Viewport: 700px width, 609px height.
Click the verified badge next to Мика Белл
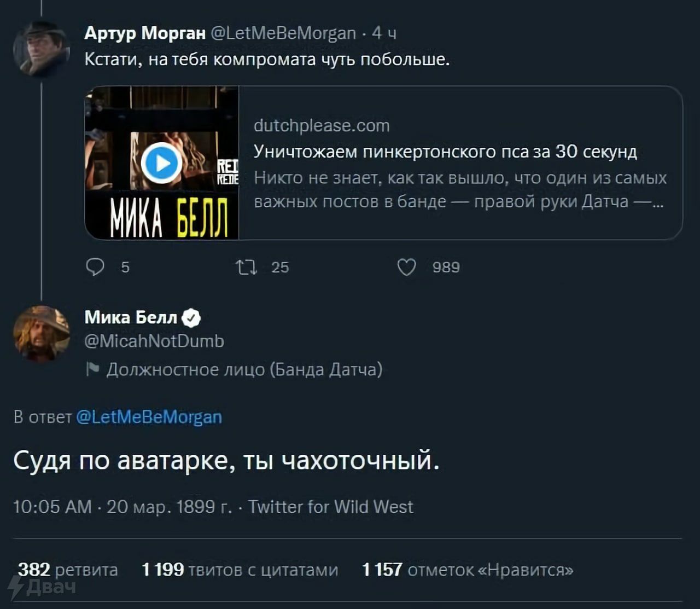pyautogui.click(x=191, y=317)
